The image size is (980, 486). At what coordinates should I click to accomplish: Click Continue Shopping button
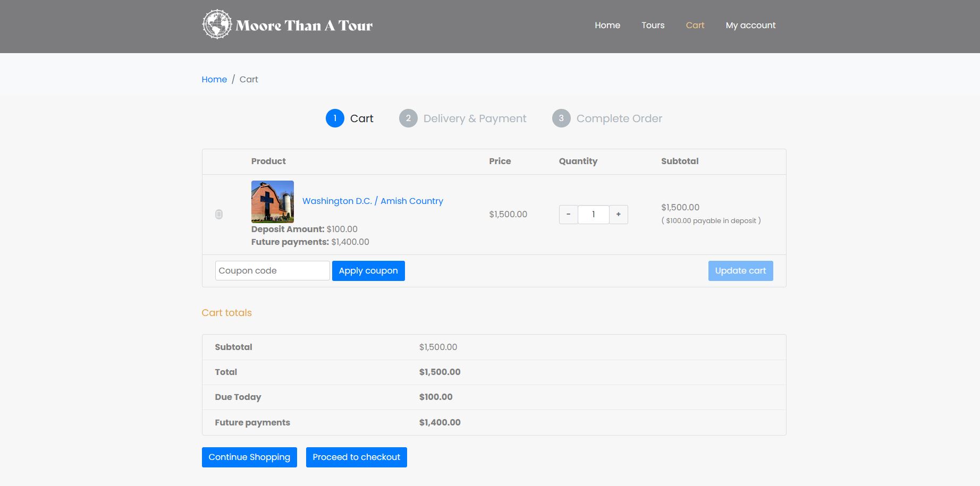coord(249,457)
